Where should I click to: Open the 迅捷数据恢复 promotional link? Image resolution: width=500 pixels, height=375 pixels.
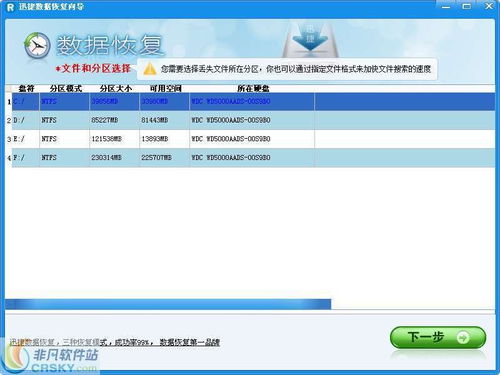[114, 342]
